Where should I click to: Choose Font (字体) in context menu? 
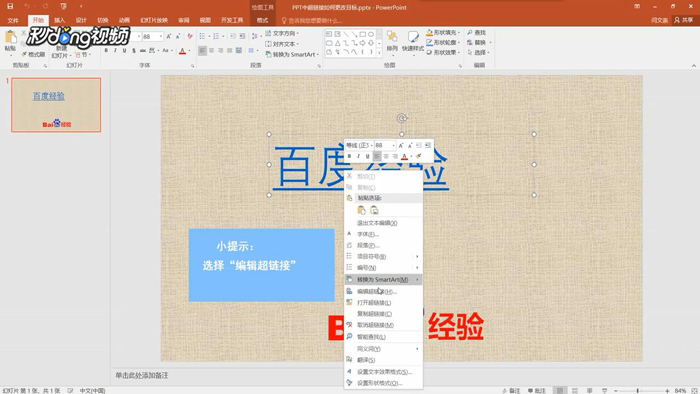point(383,234)
